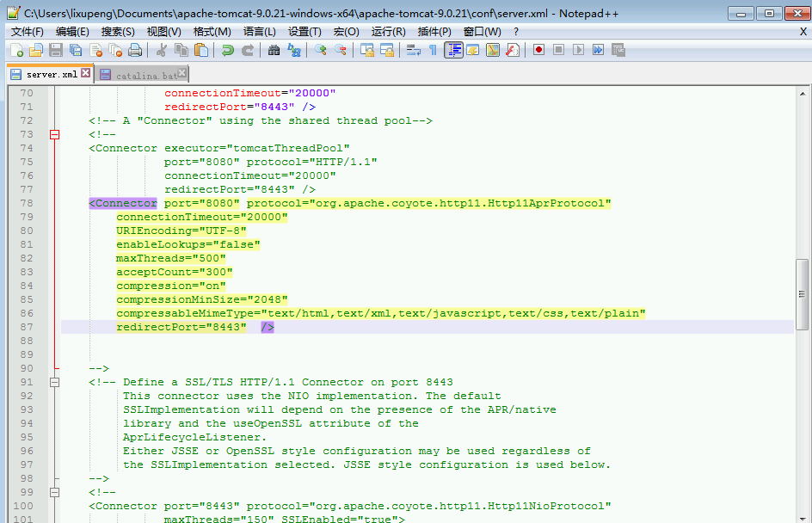812x523 pixels.
Task: Open function list icon
Action: pos(513,50)
